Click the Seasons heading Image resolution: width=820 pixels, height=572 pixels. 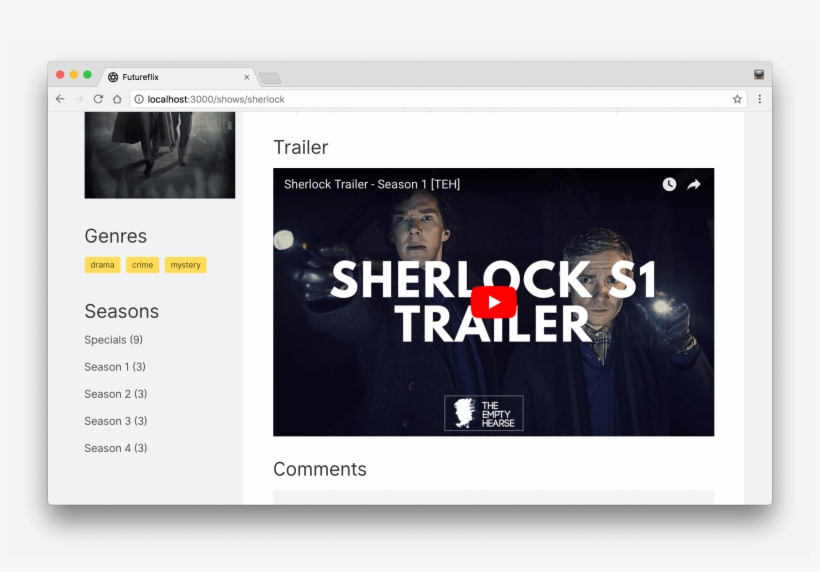(121, 312)
